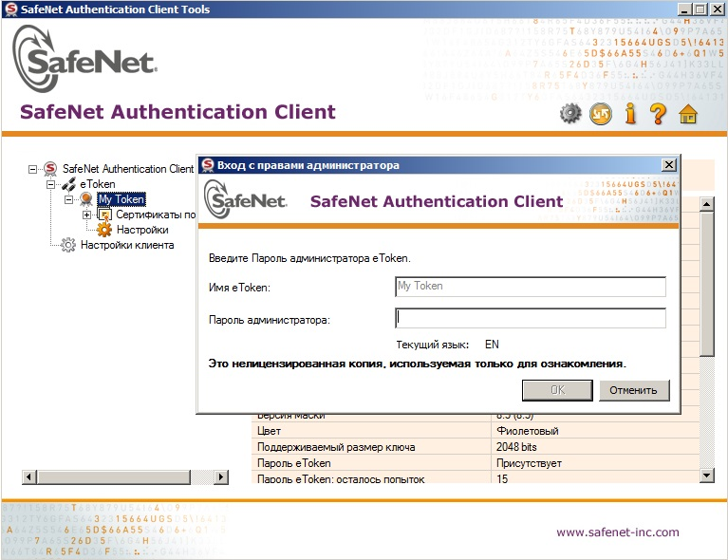Select the Сертификаты по... tree label
The height and width of the screenshot is (560, 728).
pyautogui.click(x=156, y=215)
